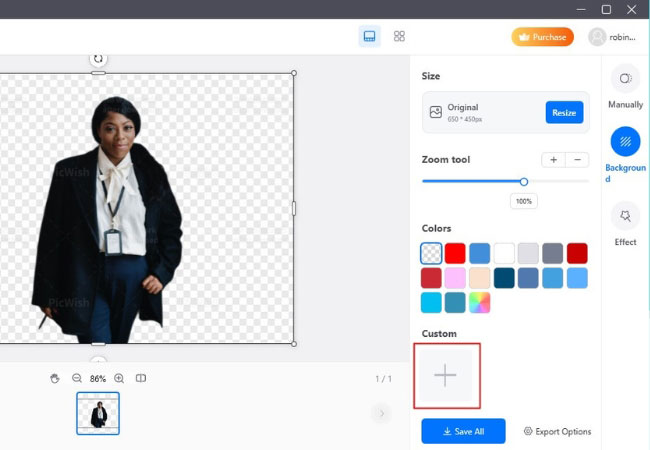
Task: Increase zoom with the plus stepper
Action: coord(553,160)
